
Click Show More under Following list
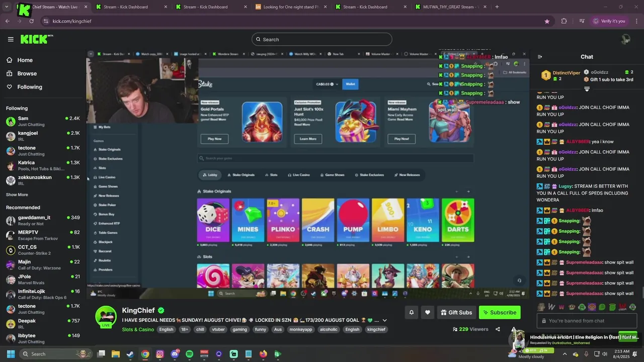[17, 195]
